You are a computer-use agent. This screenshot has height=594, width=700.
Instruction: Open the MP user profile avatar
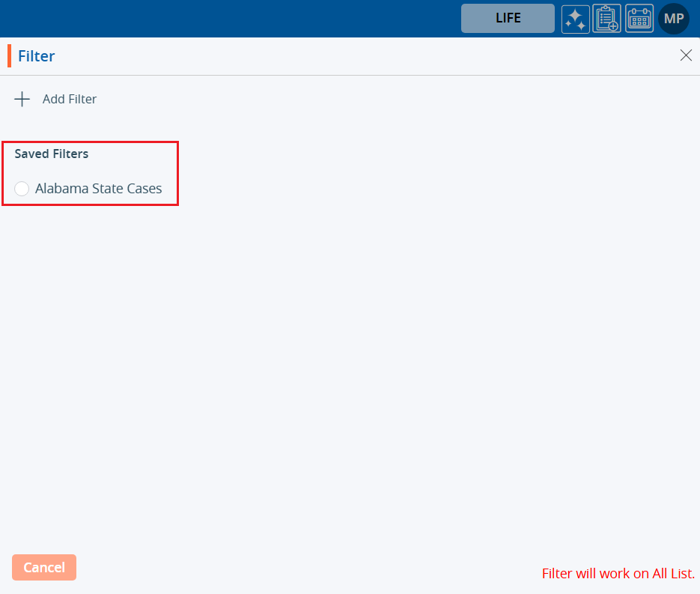pos(673,19)
